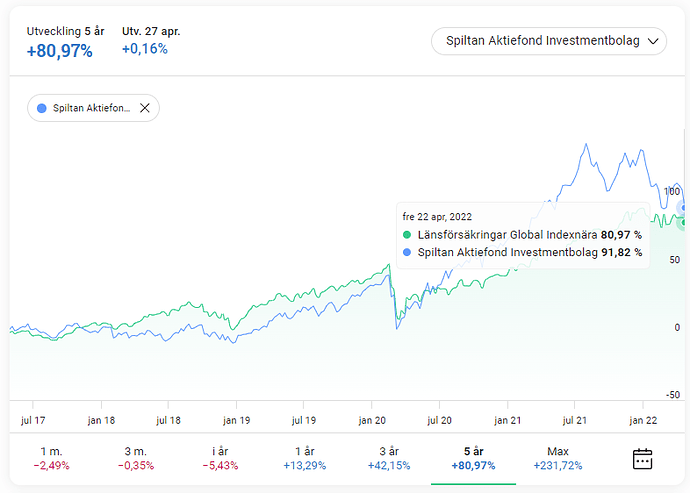This screenshot has width=690, height=493.
Task: Click the green end-point marker on chart
Action: click(x=684, y=222)
